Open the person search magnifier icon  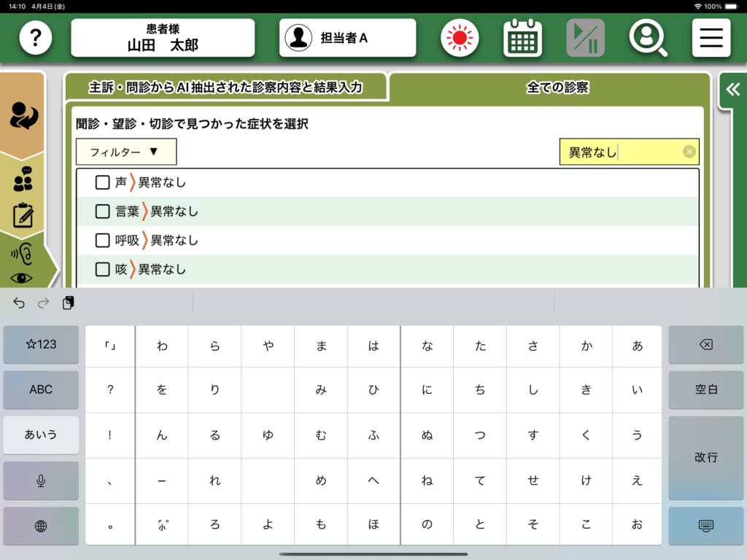tap(648, 38)
